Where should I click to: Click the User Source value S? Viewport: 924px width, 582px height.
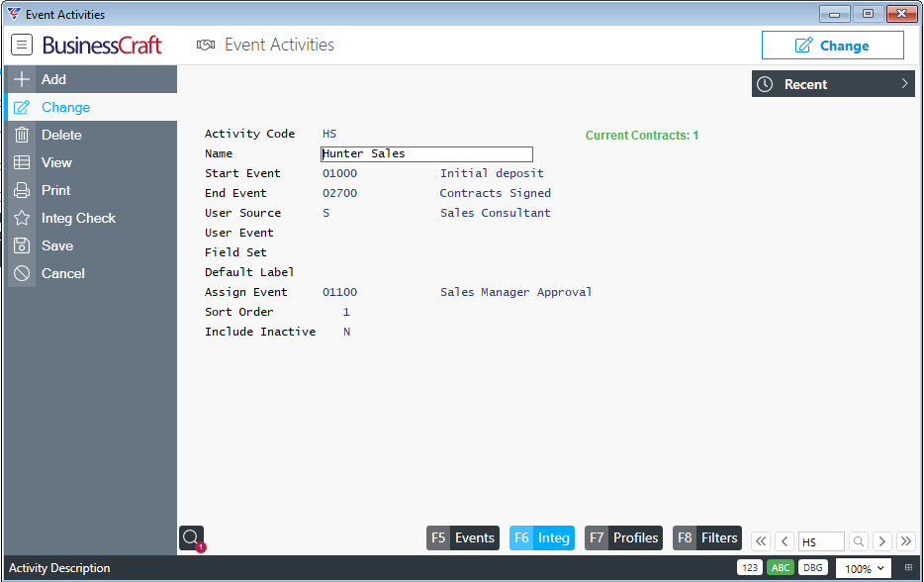coord(325,213)
